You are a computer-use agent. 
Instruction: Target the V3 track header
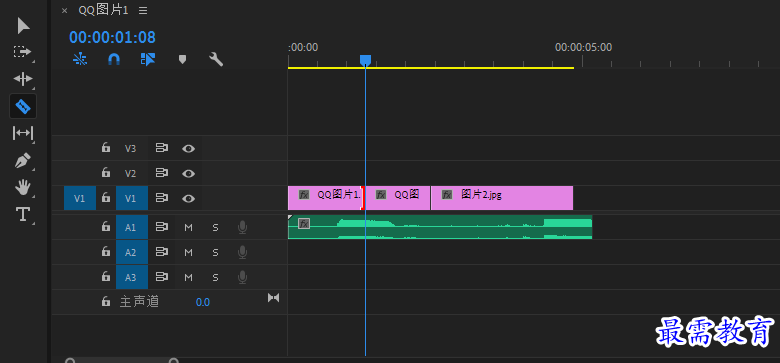tap(131, 148)
